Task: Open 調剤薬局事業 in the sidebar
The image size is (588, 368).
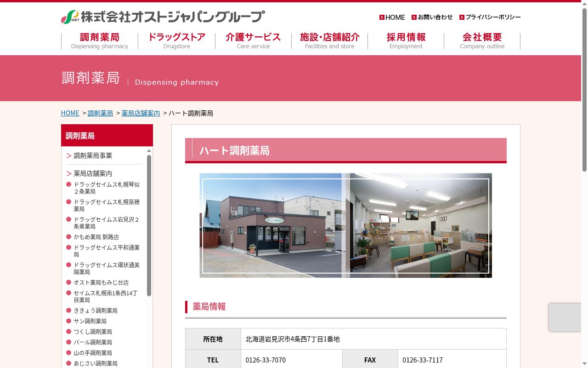Action: 93,155
